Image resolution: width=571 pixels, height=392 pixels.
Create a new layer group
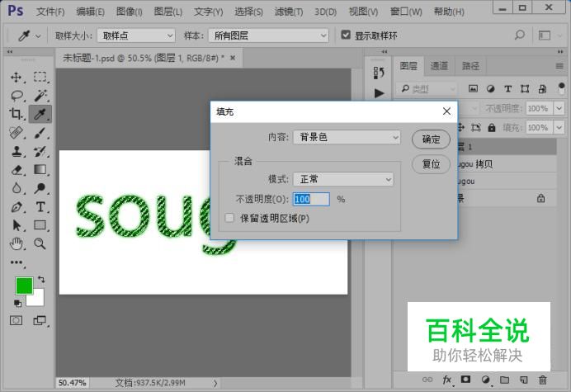pyautogui.click(x=504, y=380)
